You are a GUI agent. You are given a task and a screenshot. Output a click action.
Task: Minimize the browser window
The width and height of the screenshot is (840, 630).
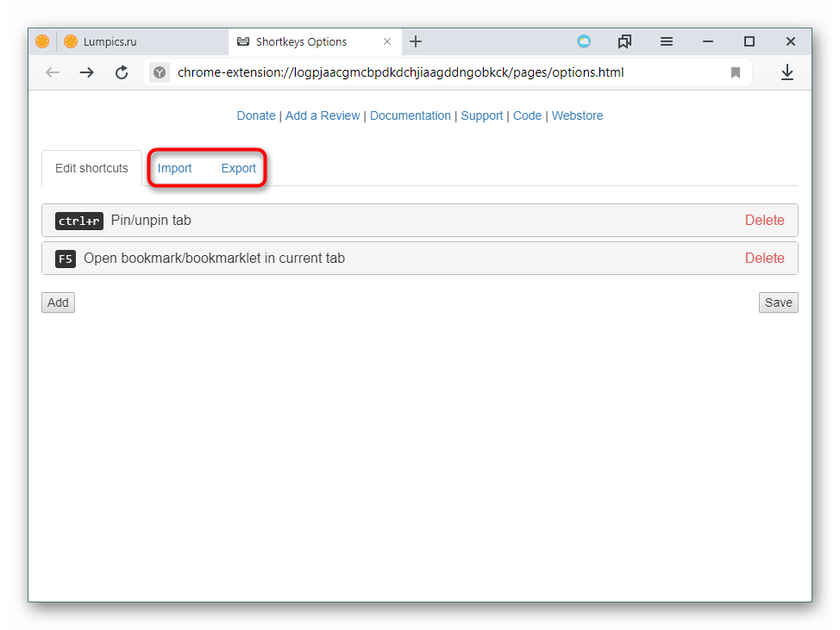(708, 41)
